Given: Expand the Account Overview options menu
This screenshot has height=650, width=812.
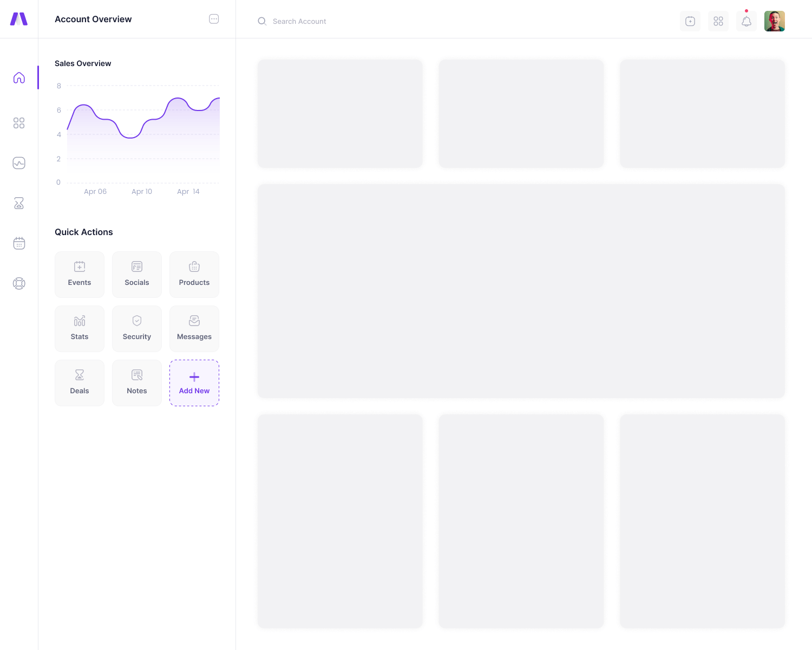Looking at the screenshot, I should (214, 19).
